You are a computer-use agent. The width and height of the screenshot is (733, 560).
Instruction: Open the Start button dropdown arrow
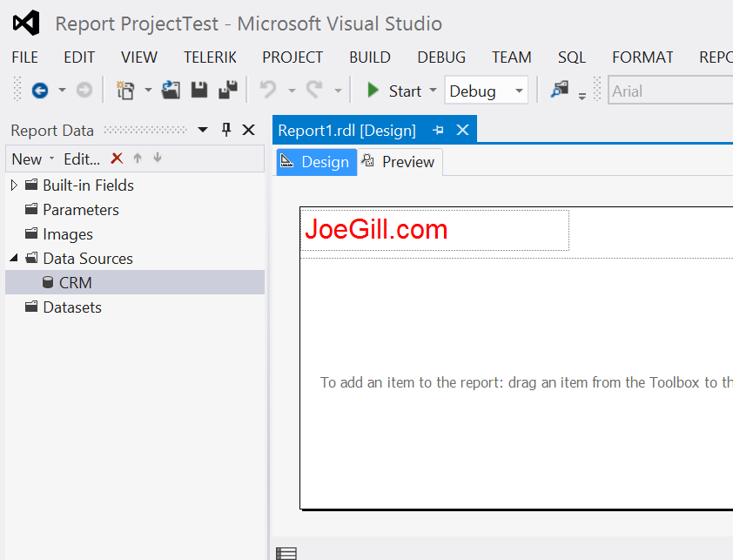433,90
